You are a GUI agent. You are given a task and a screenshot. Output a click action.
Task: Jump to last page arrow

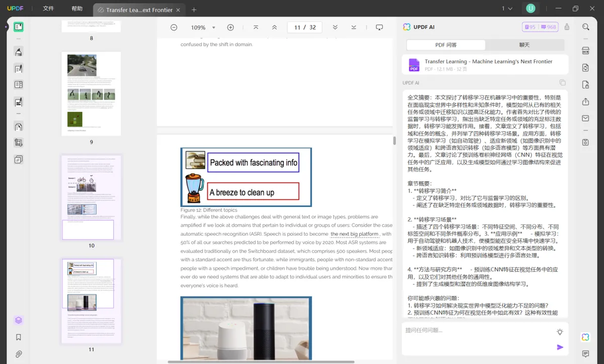pyautogui.click(x=354, y=27)
